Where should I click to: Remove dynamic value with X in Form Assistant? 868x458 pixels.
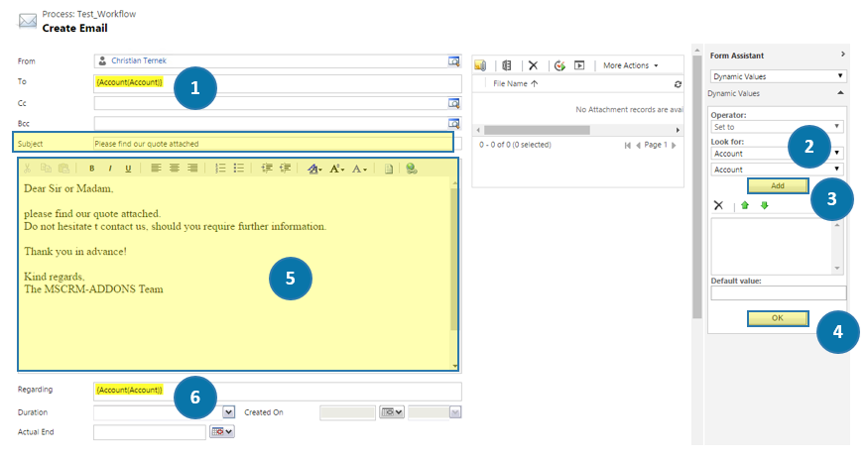click(x=718, y=205)
